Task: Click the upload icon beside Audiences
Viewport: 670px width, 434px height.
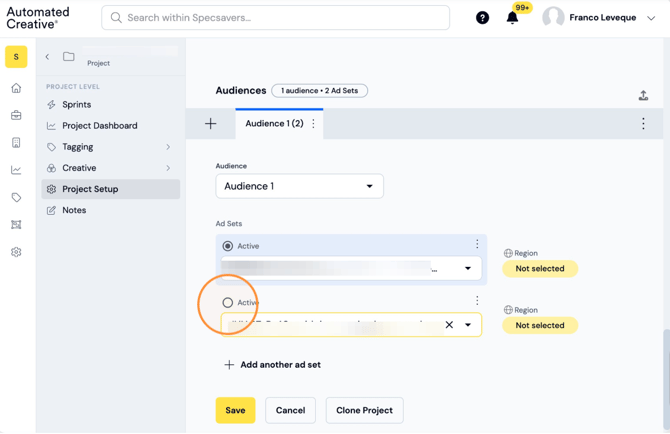Action: (643, 95)
